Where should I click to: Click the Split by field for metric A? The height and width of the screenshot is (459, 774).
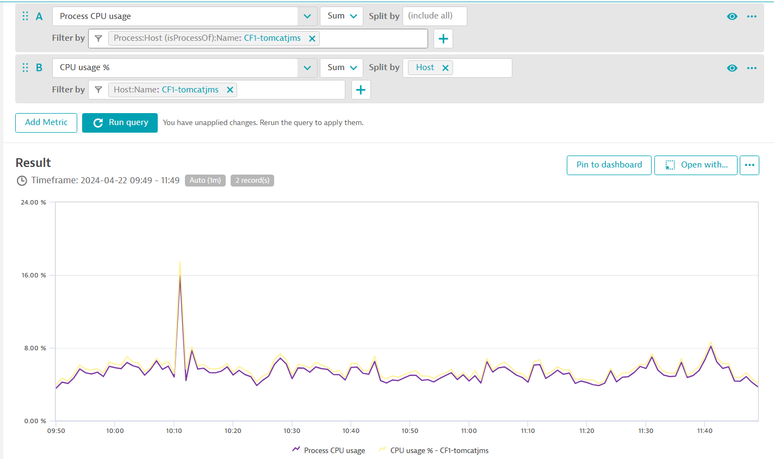(x=435, y=16)
